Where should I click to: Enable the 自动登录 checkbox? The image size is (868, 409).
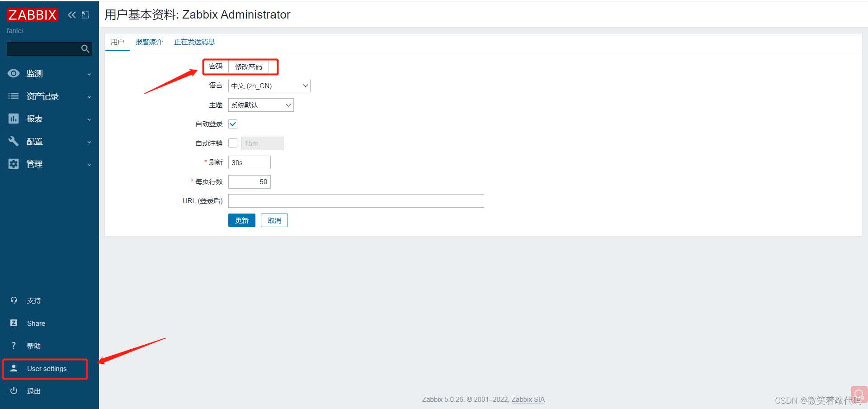coord(233,124)
